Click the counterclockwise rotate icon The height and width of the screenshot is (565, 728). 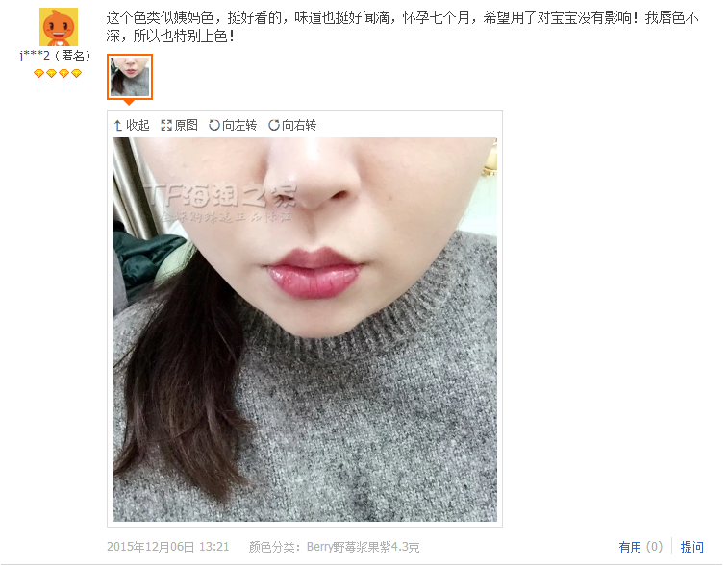[214, 125]
